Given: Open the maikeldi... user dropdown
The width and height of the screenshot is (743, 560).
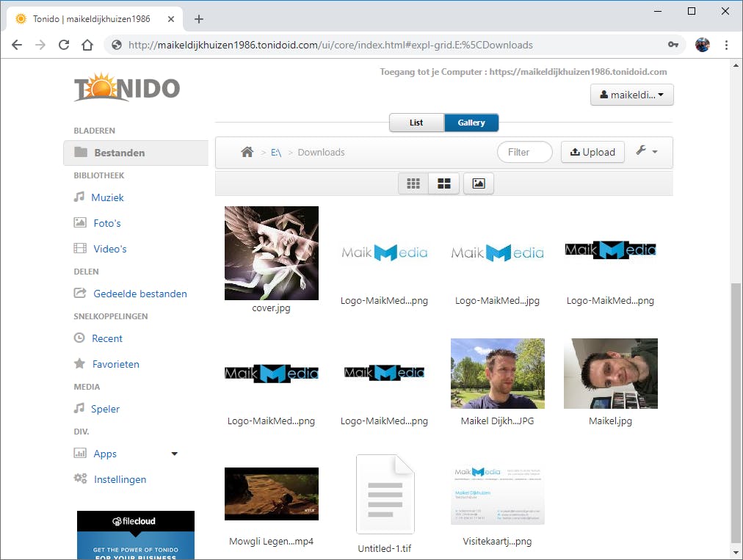Looking at the screenshot, I should (631, 95).
